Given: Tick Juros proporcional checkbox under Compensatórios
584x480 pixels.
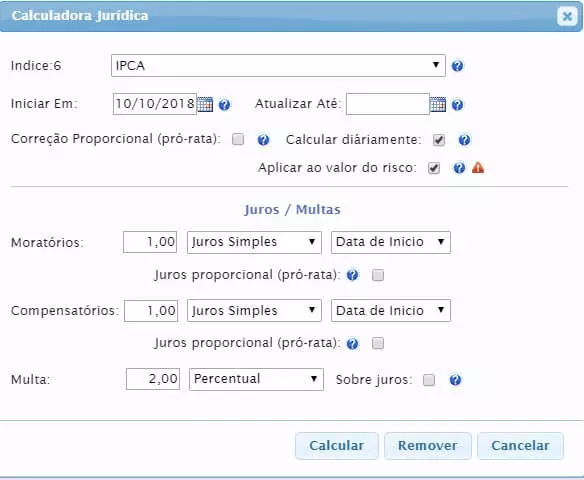Looking at the screenshot, I should (x=378, y=343).
